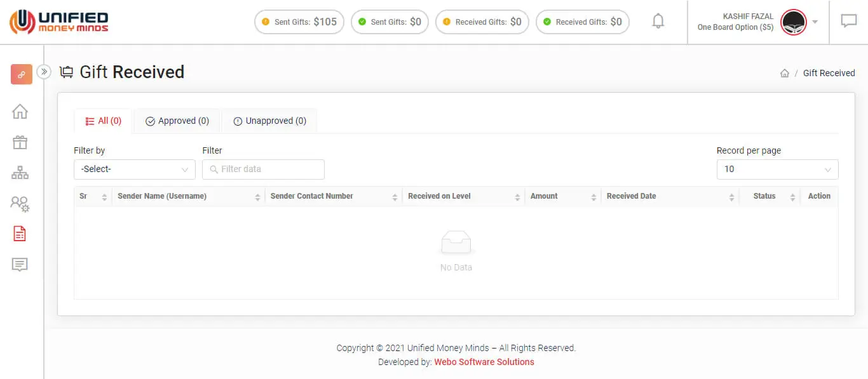Viewport: 868px width, 379px height.
Task: Open the message feedback sidebar icon
Action: tap(20, 265)
